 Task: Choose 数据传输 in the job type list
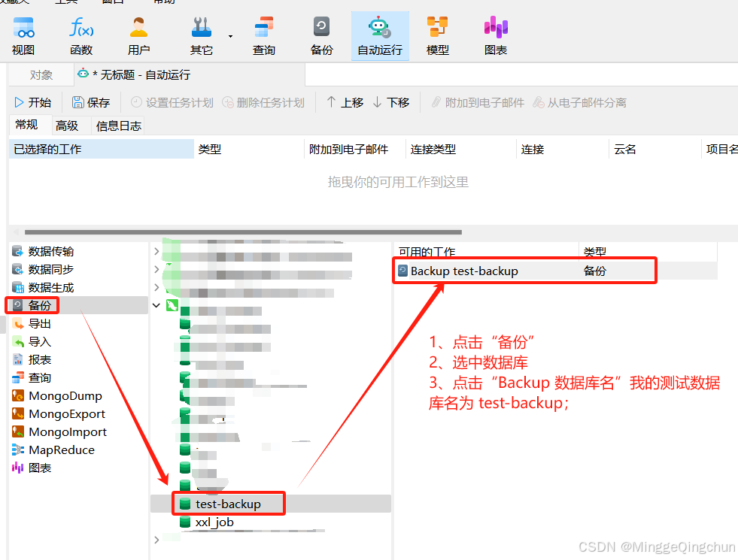tap(50, 252)
